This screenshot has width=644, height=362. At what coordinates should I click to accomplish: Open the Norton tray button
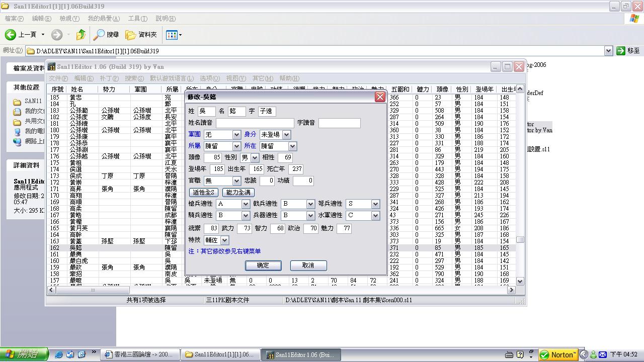tap(557, 355)
